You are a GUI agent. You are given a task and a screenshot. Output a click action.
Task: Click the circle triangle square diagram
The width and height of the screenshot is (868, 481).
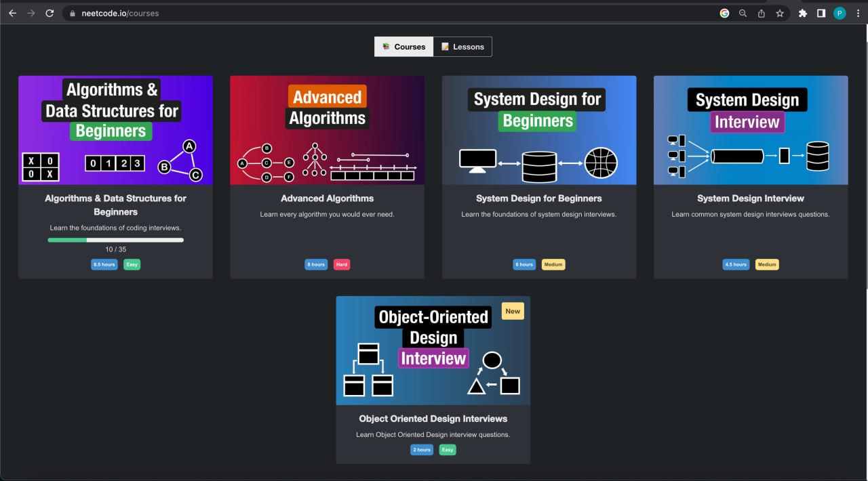coord(494,373)
